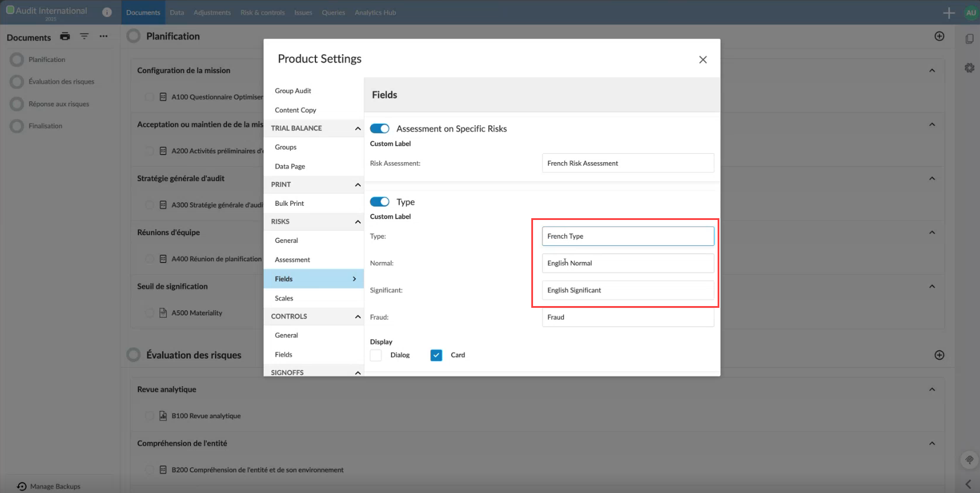The height and width of the screenshot is (493, 980).
Task: Click the Documents print icon
Action: tap(65, 37)
